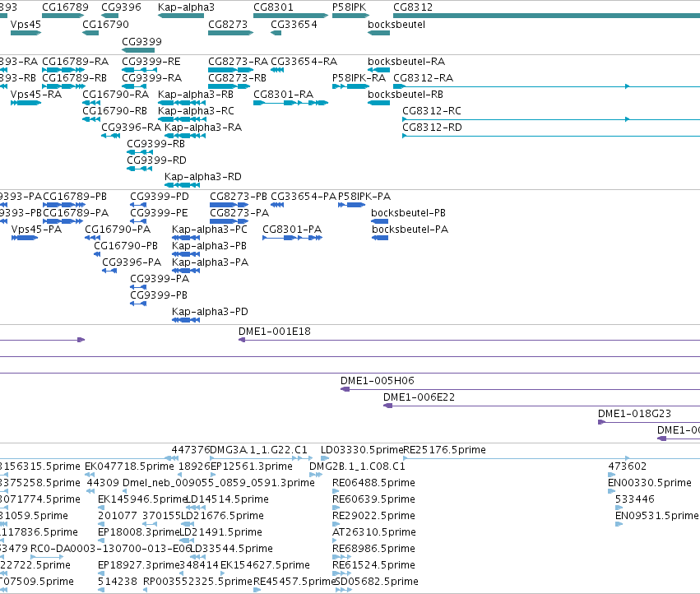Click EST 473602 label
This screenshot has width=700, height=594.
point(628,466)
